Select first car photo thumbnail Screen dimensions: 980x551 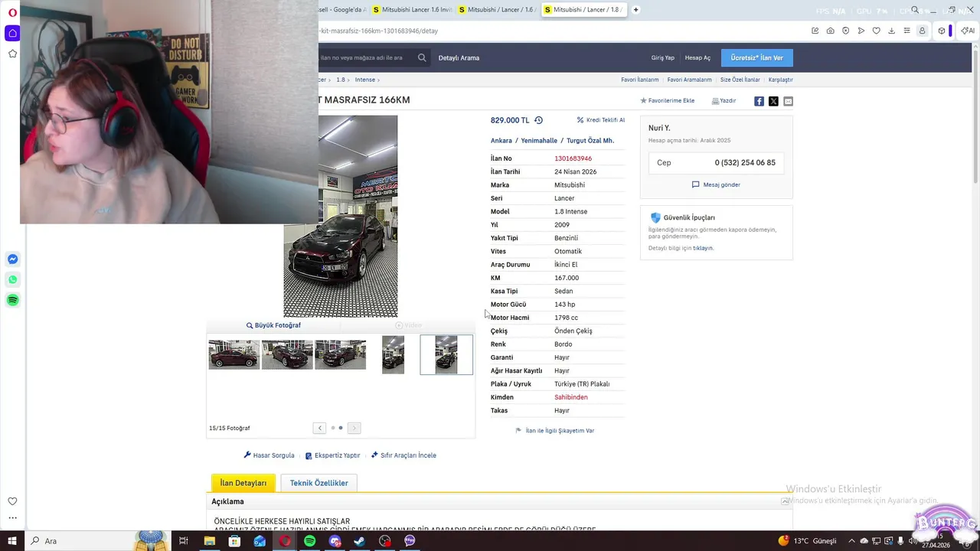[x=234, y=355]
